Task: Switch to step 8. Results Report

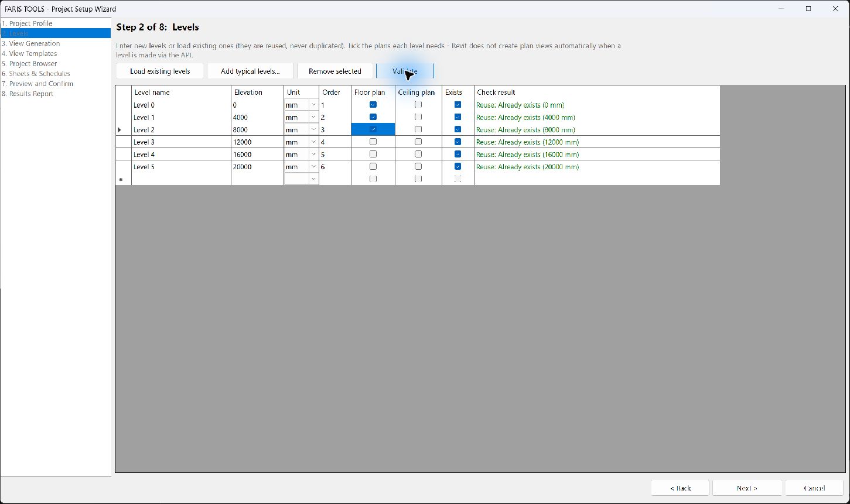Action: pos(28,94)
